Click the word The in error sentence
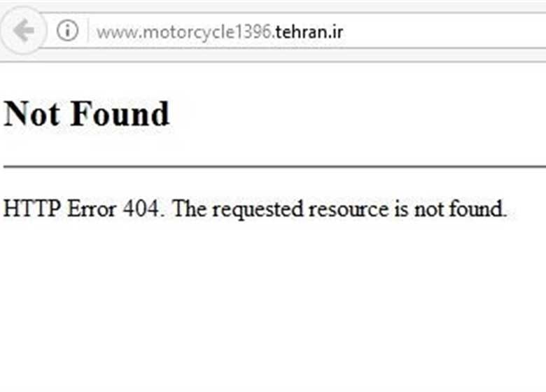 (x=190, y=208)
